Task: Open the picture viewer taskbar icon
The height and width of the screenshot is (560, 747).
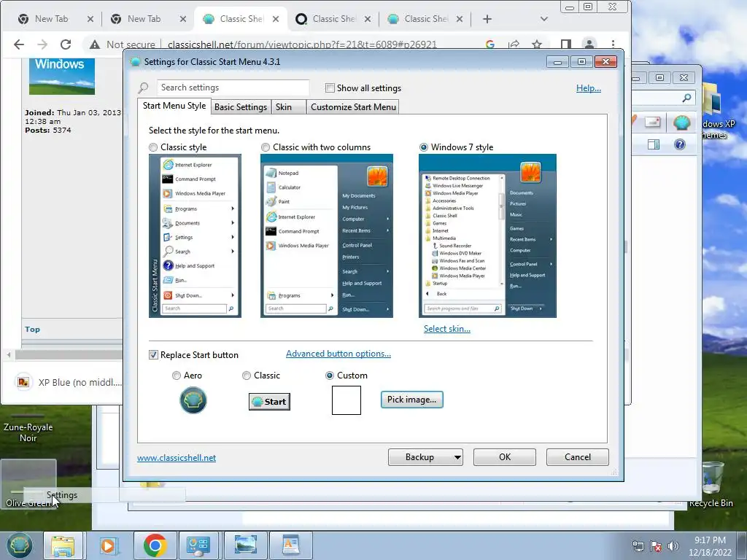Action: coord(245,545)
